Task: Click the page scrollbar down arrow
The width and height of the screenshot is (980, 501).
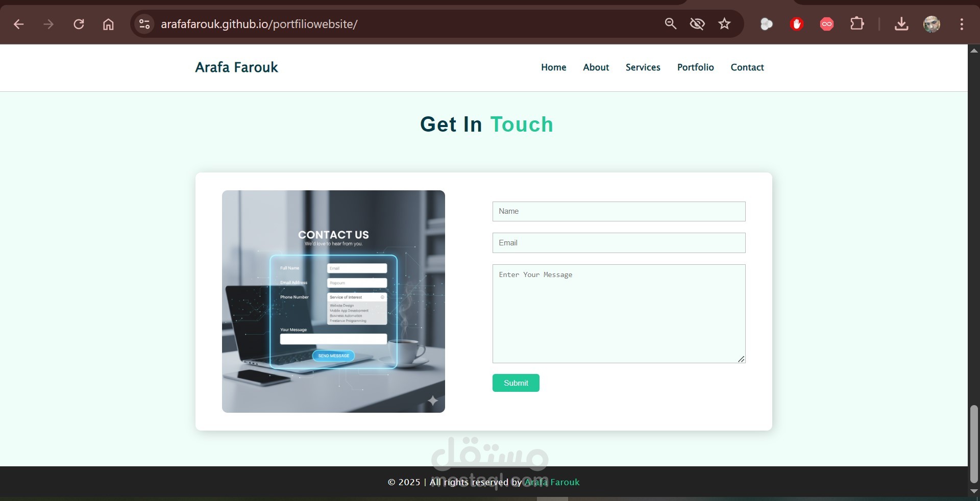Action: pos(974,491)
